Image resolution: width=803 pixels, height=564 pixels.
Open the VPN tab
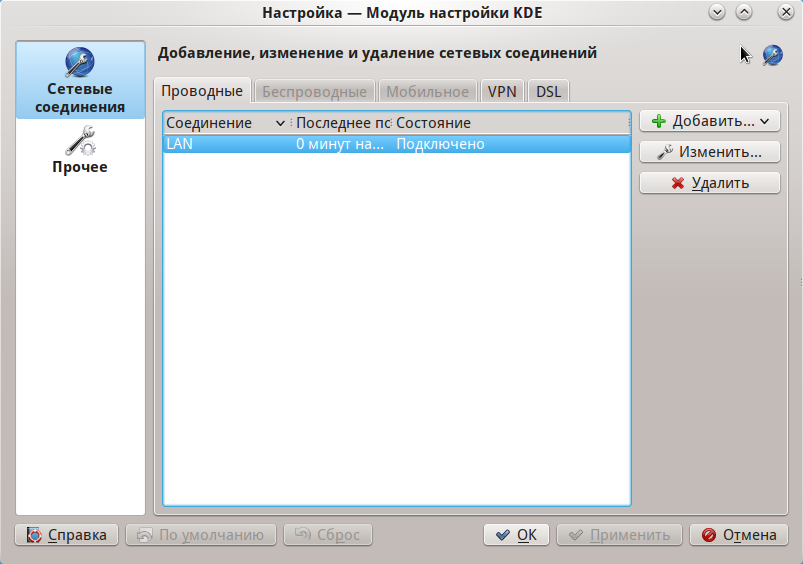[502, 91]
